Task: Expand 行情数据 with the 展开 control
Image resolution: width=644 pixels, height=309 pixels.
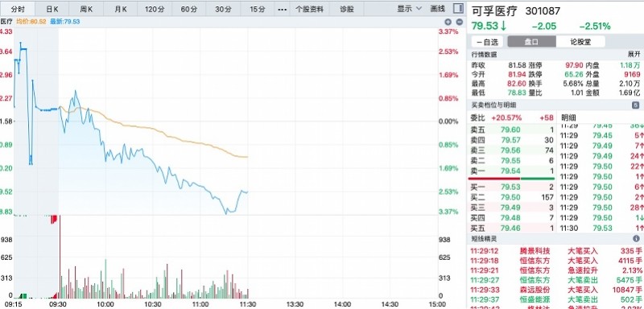Action: point(634,54)
